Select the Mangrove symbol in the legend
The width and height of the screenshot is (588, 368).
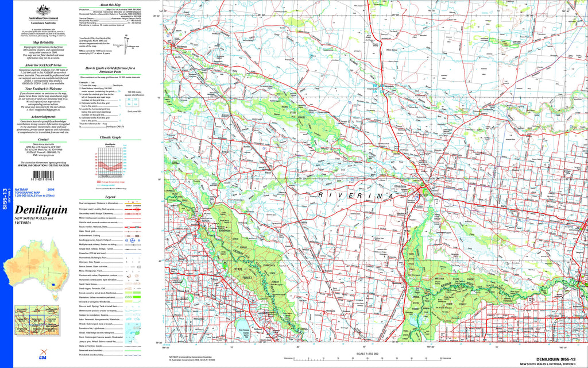(137, 332)
